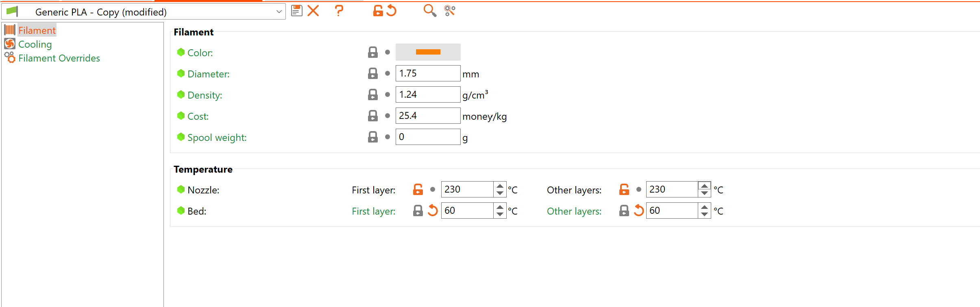The width and height of the screenshot is (980, 307).
Task: Click the green Bed Other layers label
Action: tap(574, 211)
